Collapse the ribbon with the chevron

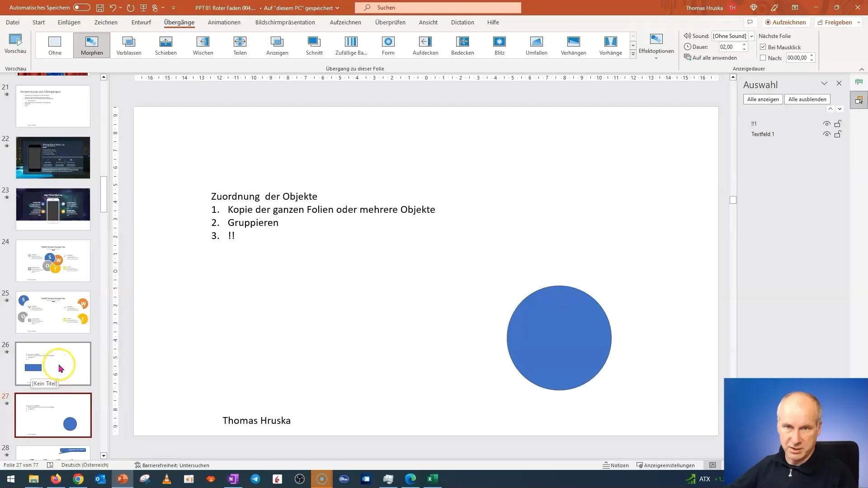[x=862, y=69]
